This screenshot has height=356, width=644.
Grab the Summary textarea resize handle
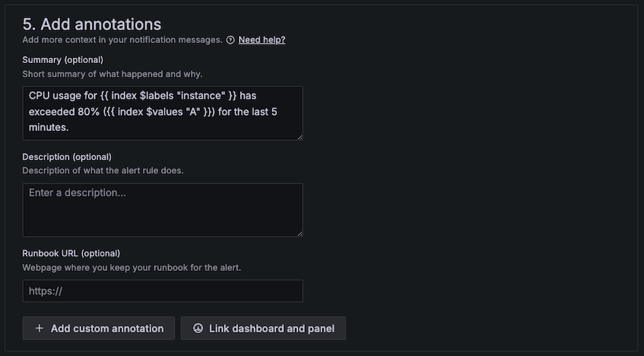pos(299,137)
